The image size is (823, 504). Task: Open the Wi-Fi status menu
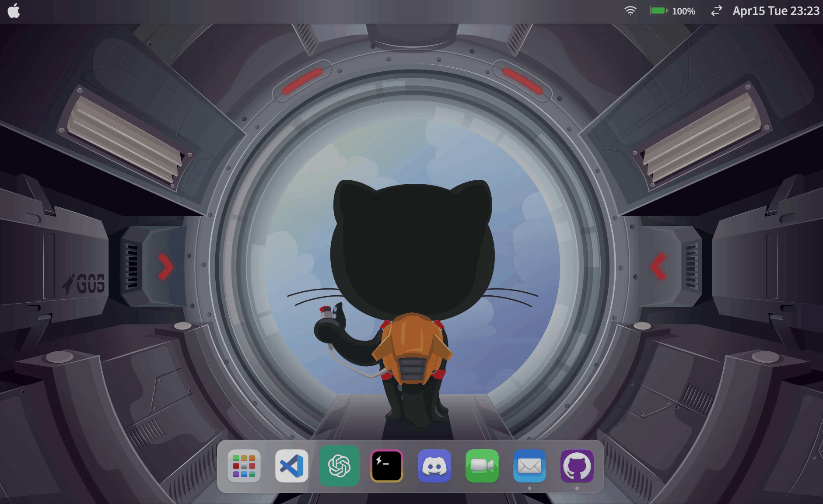pyautogui.click(x=630, y=11)
